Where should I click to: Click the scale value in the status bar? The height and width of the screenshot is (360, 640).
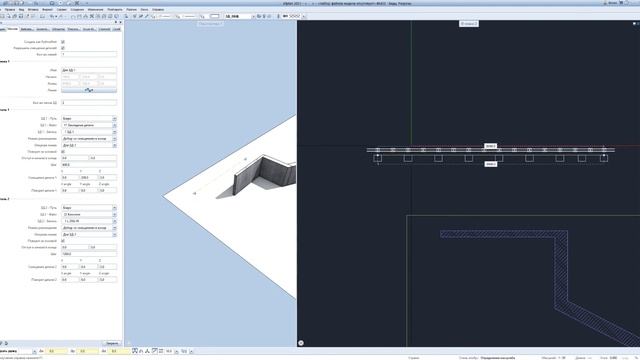click(562, 358)
